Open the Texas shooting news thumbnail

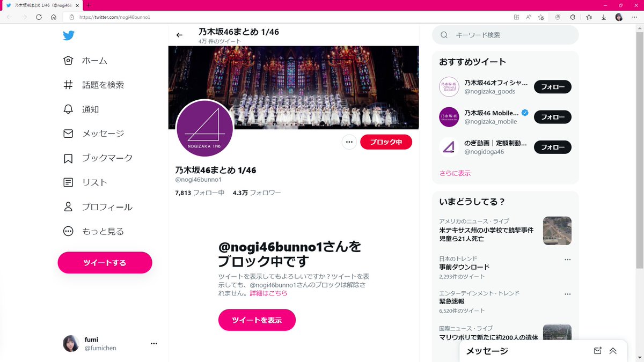[x=557, y=231]
